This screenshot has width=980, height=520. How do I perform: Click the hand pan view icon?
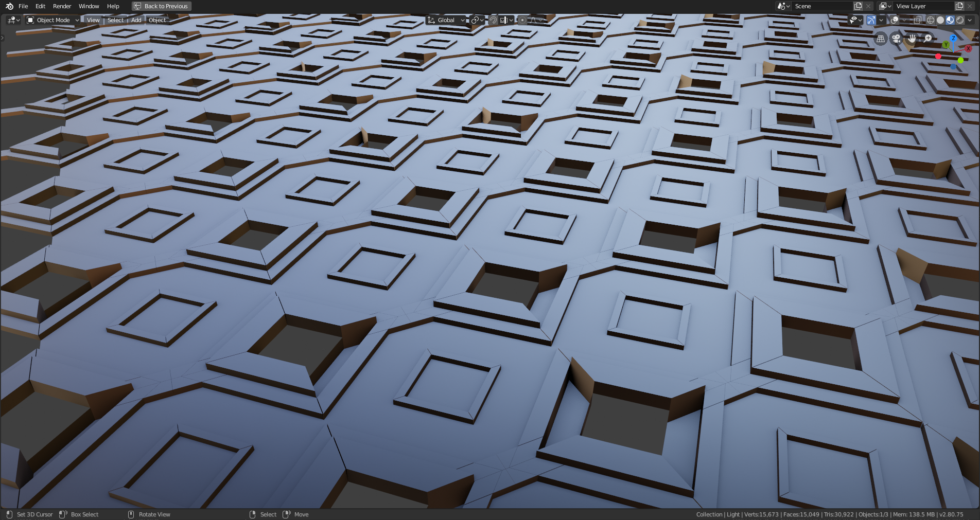912,39
